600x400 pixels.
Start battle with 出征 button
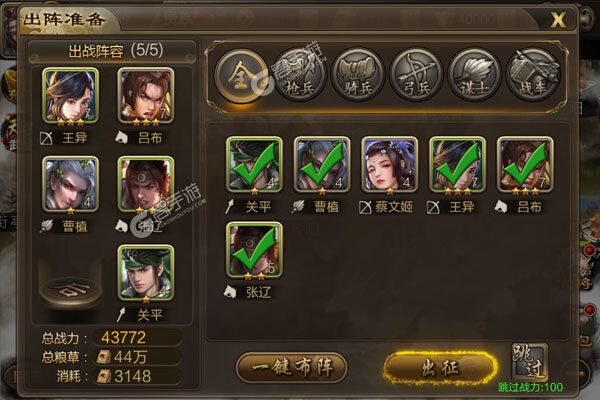(x=440, y=368)
